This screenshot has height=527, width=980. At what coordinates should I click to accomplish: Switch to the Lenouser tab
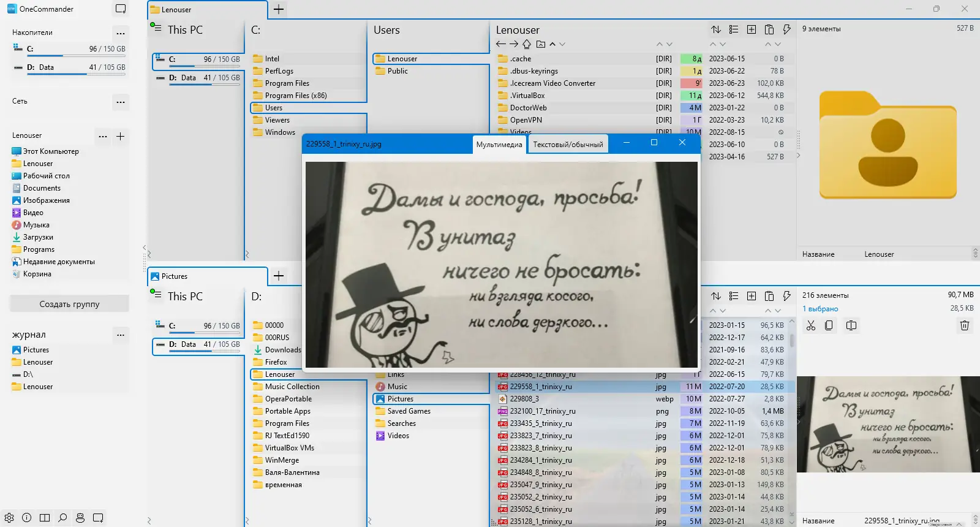pyautogui.click(x=208, y=10)
